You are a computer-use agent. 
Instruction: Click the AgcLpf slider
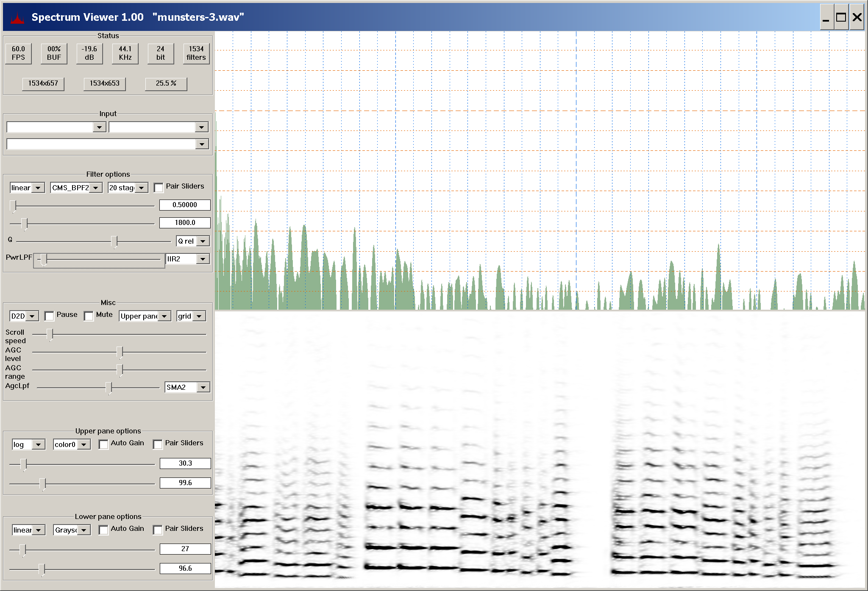pyautogui.click(x=98, y=388)
